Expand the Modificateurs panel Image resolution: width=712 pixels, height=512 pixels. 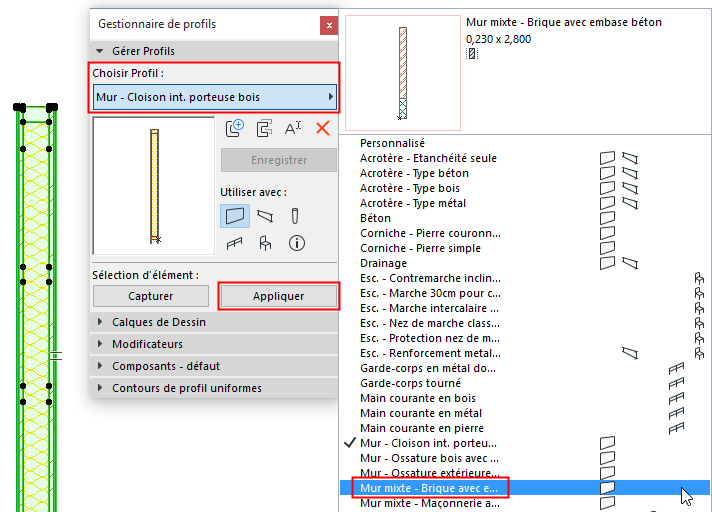point(214,344)
